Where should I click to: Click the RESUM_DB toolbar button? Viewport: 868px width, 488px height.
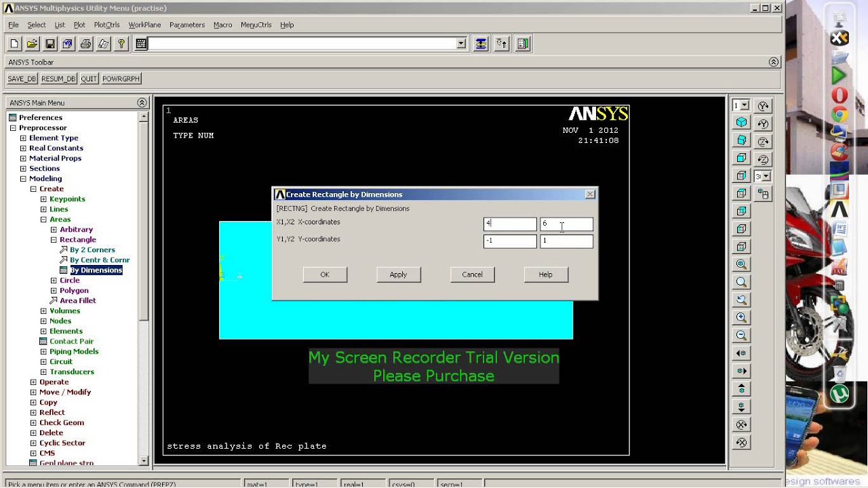click(58, 79)
